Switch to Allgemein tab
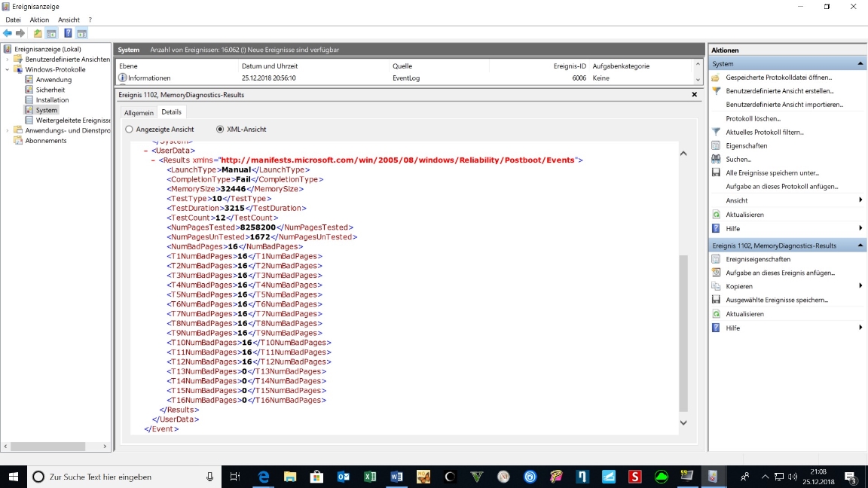868x488 pixels. (x=139, y=113)
